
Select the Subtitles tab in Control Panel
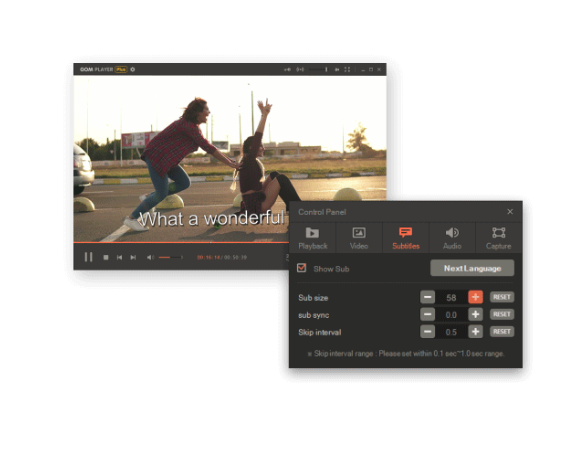pyautogui.click(x=406, y=238)
